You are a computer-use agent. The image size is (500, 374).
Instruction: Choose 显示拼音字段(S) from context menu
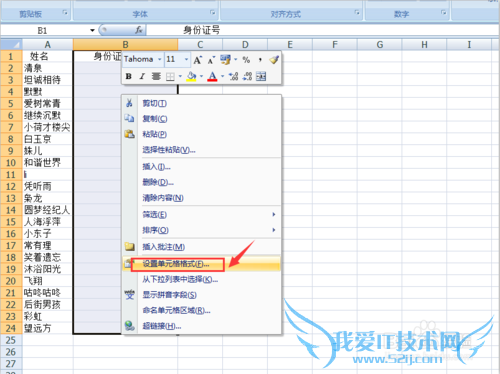coord(202,295)
